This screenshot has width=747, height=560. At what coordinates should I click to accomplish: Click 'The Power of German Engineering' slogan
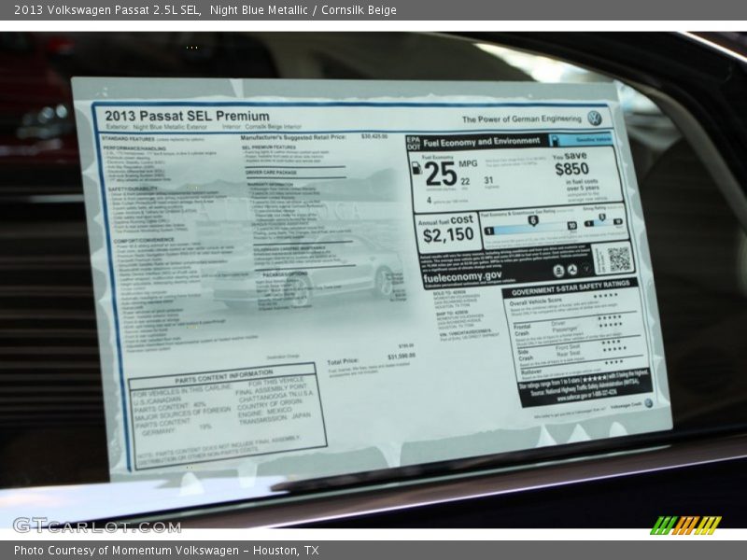522,119
